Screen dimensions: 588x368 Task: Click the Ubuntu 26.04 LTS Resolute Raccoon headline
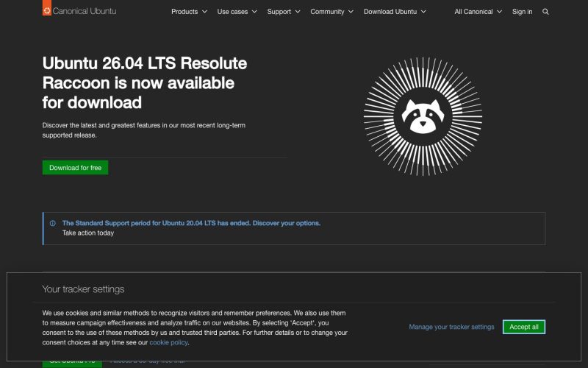click(x=145, y=82)
